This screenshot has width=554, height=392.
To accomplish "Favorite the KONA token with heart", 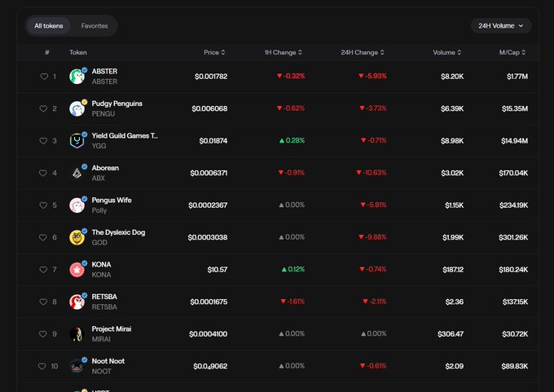I will (43, 269).
